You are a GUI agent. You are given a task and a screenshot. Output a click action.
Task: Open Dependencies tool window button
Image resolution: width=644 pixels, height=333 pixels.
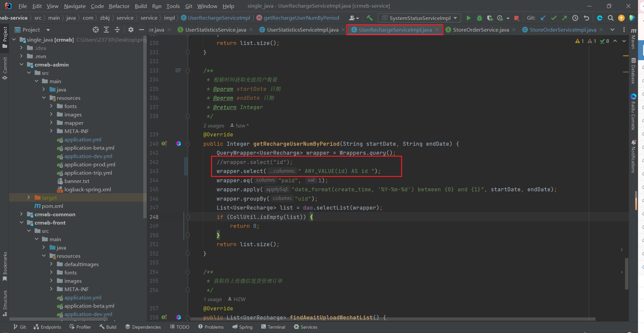(x=143, y=327)
